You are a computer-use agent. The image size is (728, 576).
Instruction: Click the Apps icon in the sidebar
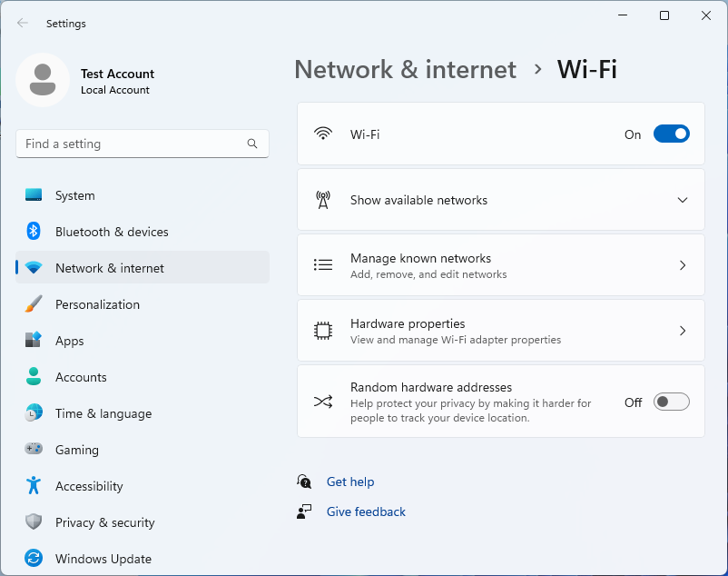pos(34,340)
